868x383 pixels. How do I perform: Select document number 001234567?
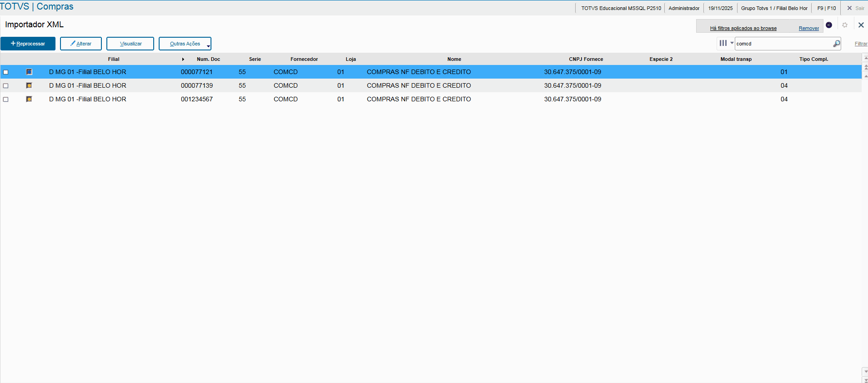(197, 99)
